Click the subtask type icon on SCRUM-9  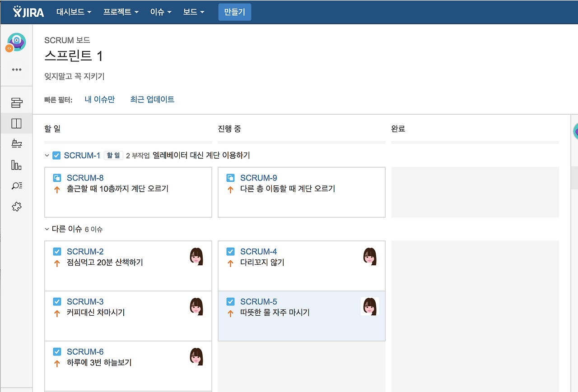pyautogui.click(x=230, y=177)
